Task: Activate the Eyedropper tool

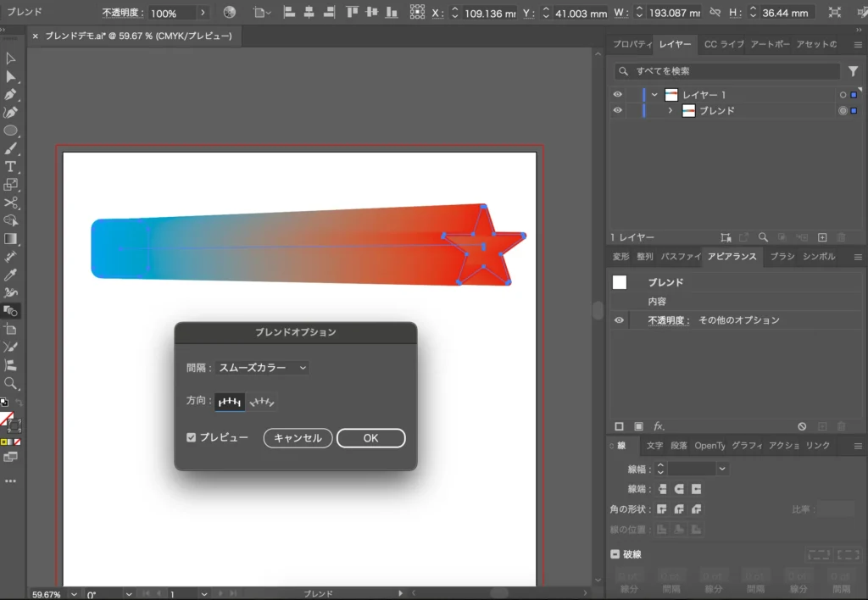Action: [11, 275]
